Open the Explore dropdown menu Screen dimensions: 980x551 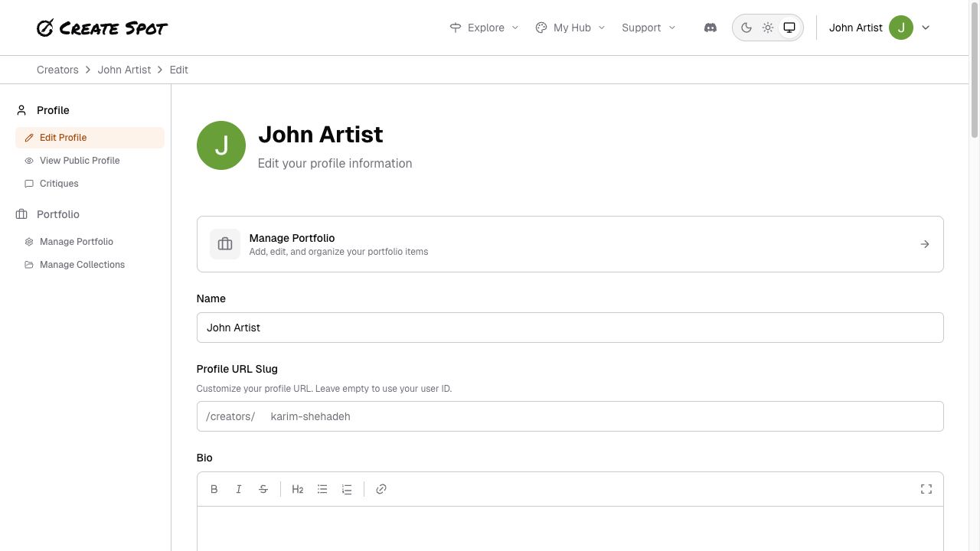point(484,27)
